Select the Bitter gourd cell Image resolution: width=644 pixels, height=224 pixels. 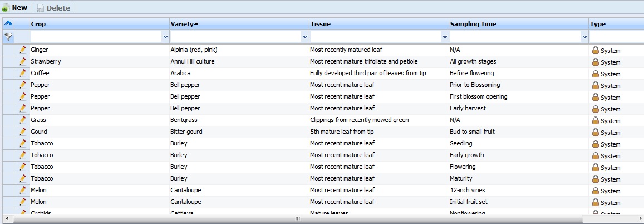(x=239, y=132)
